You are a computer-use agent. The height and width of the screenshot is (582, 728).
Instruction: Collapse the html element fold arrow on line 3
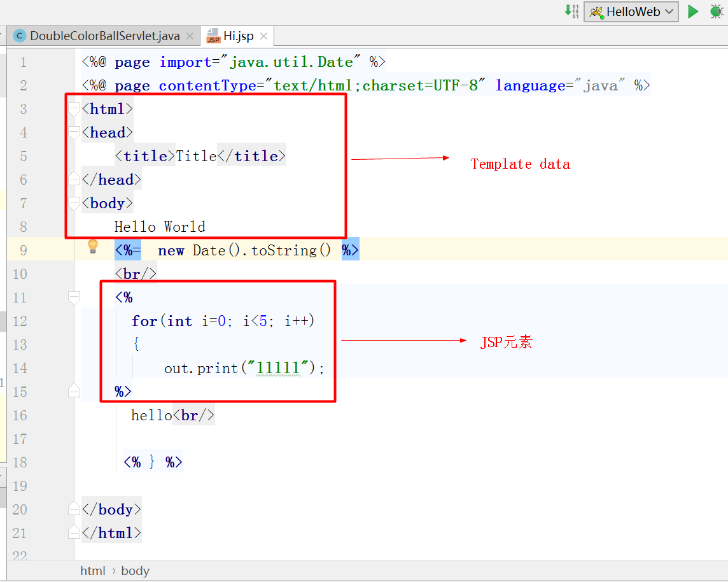[73, 108]
